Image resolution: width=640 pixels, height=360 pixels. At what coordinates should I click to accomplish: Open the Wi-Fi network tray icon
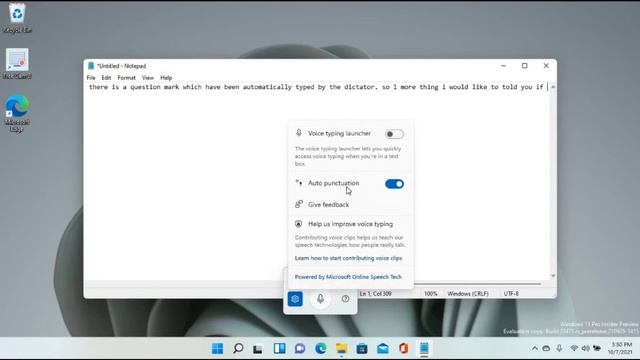574,348
